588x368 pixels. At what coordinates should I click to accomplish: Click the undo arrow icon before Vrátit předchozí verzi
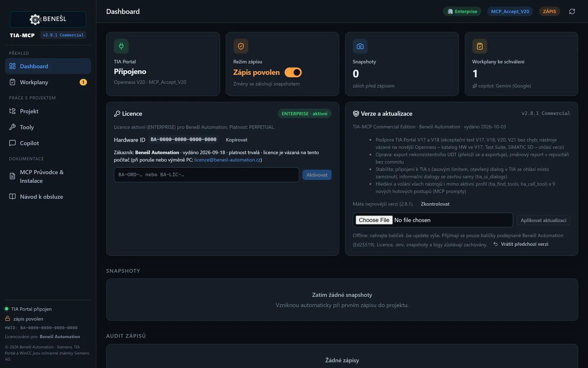(x=496, y=244)
